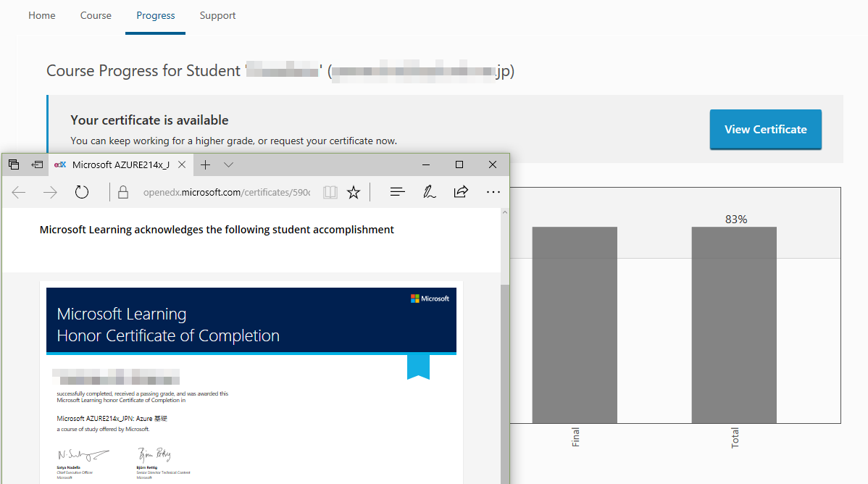
Task: Click 'You can keep working for a higher grade' text
Action: [x=233, y=141]
